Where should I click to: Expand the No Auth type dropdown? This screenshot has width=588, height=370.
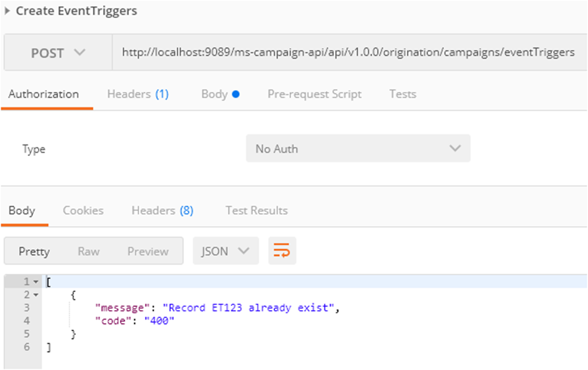(x=358, y=148)
